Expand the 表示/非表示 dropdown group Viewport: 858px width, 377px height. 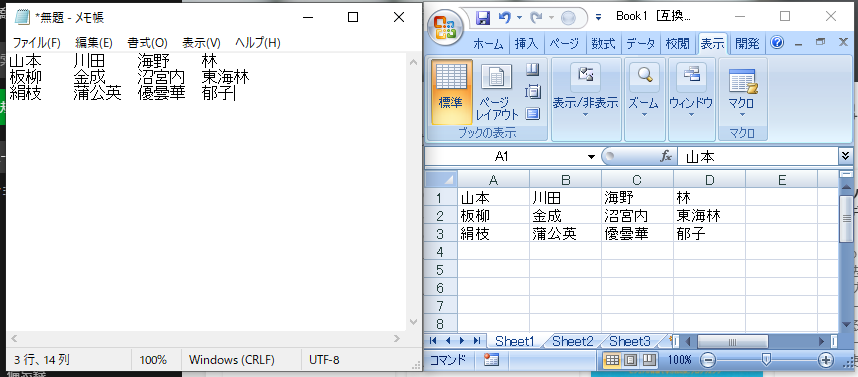coord(585,89)
